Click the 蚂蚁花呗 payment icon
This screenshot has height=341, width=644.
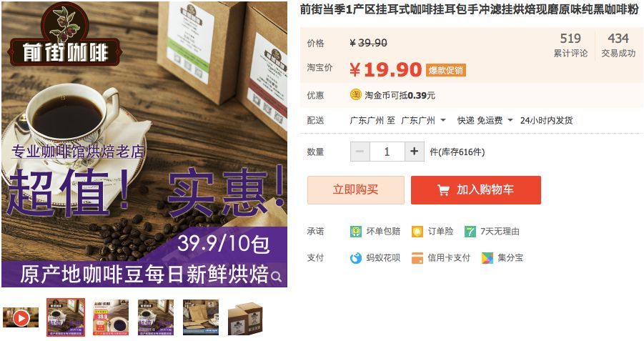point(355,258)
